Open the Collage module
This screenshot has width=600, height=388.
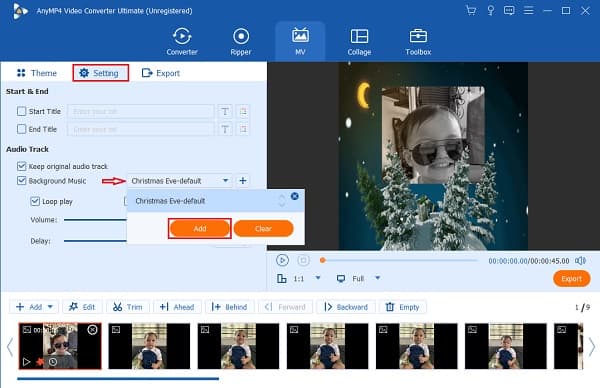(359, 42)
